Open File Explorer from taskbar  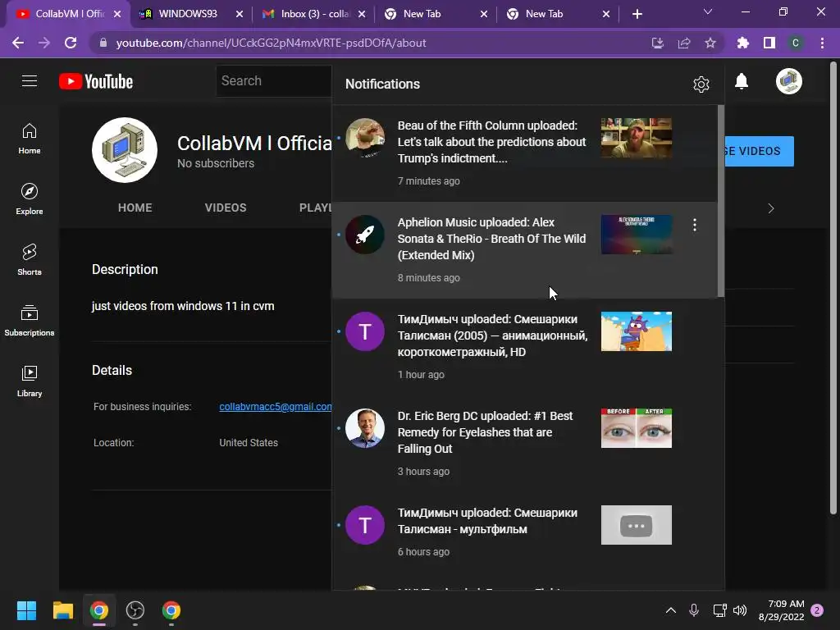[62, 610]
